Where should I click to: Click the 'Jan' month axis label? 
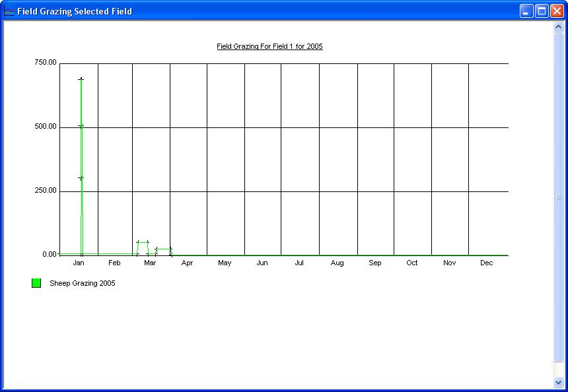coord(79,263)
